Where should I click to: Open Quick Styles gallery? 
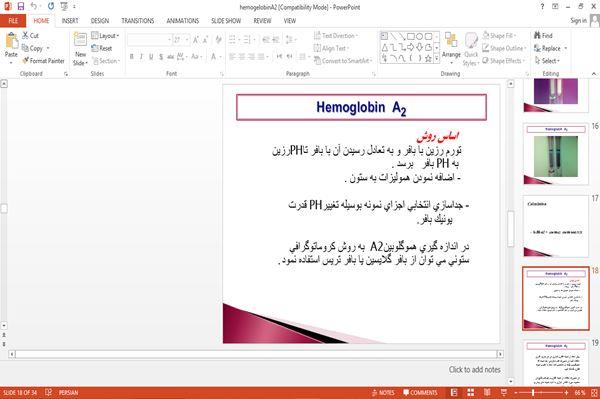[471, 49]
